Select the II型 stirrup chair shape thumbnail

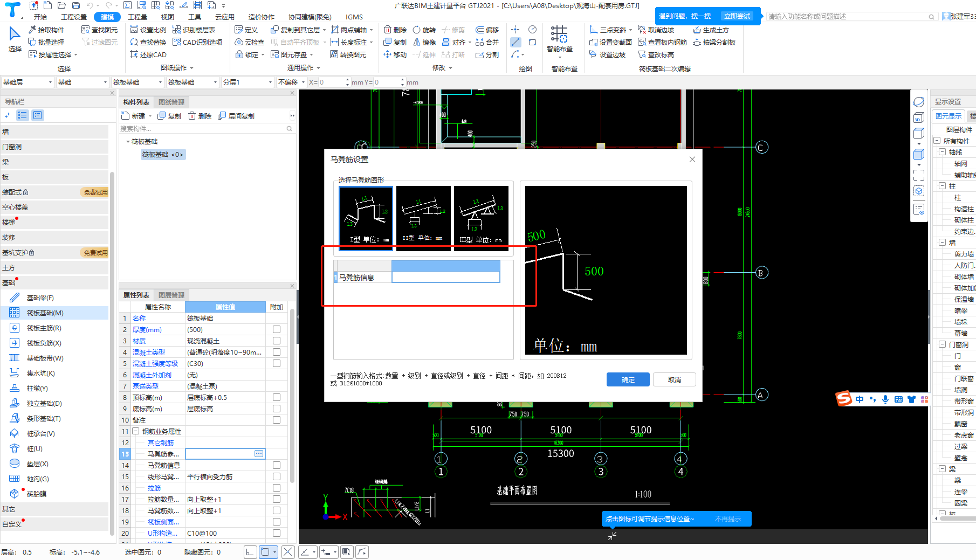point(423,218)
